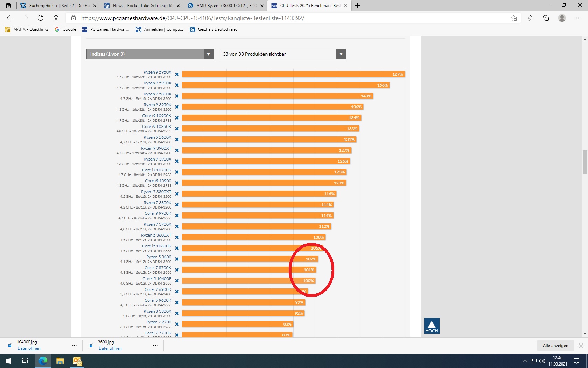Image resolution: width=588 pixels, height=368 pixels.
Task: Switch to the AMD Ryzen 5 3600 tab
Action: tap(226, 6)
